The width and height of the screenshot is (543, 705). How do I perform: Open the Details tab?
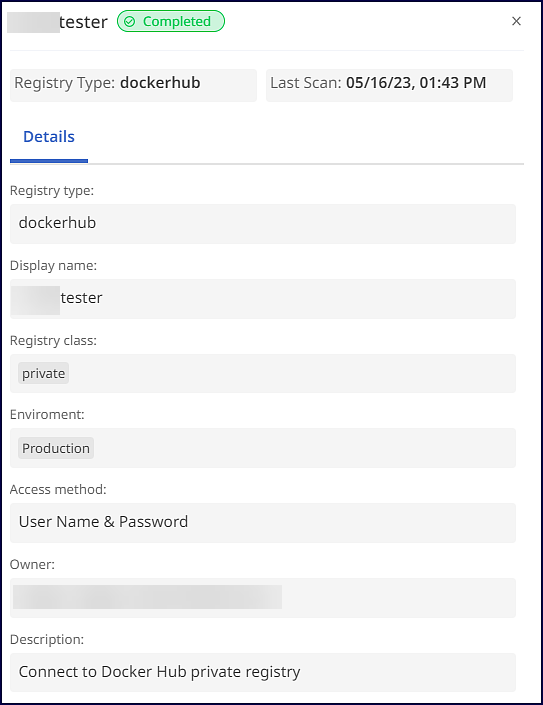[x=49, y=137]
